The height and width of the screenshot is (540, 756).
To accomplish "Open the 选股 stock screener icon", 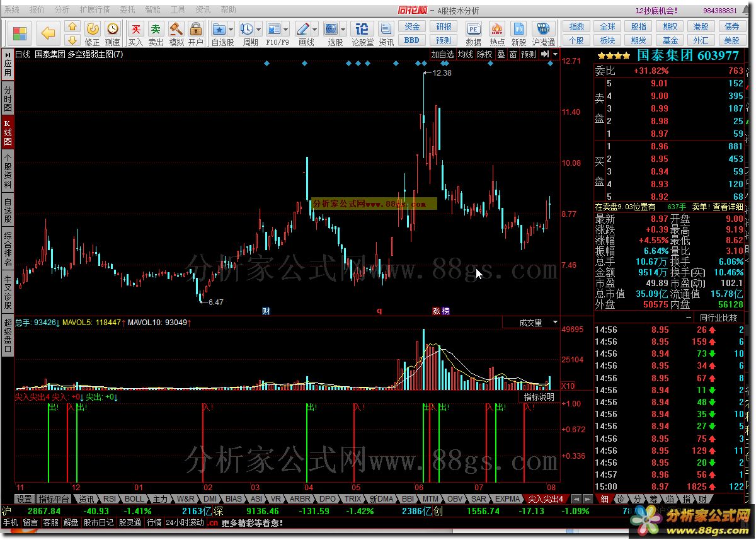I will coord(331,29).
